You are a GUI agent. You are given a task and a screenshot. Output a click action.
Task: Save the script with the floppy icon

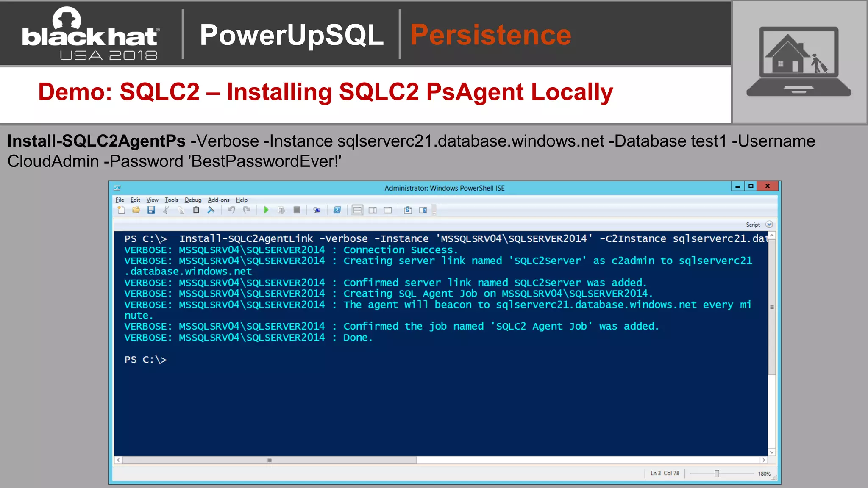[151, 210]
